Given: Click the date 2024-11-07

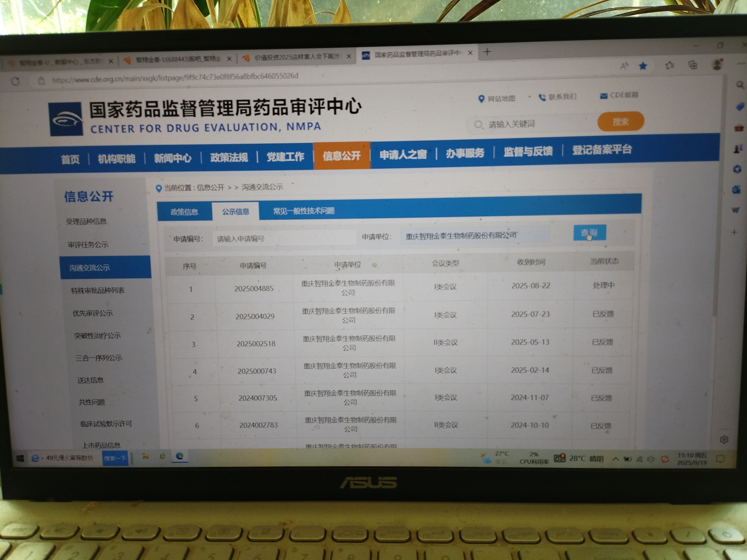Looking at the screenshot, I should (x=530, y=397).
